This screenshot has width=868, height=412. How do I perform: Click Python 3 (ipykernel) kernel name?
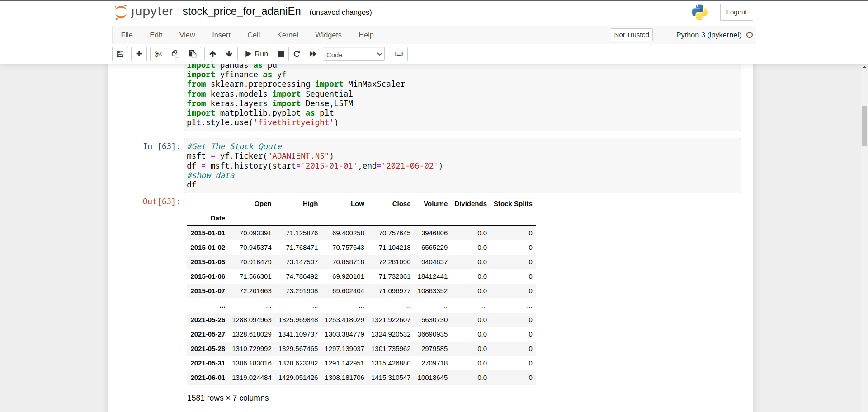708,35
